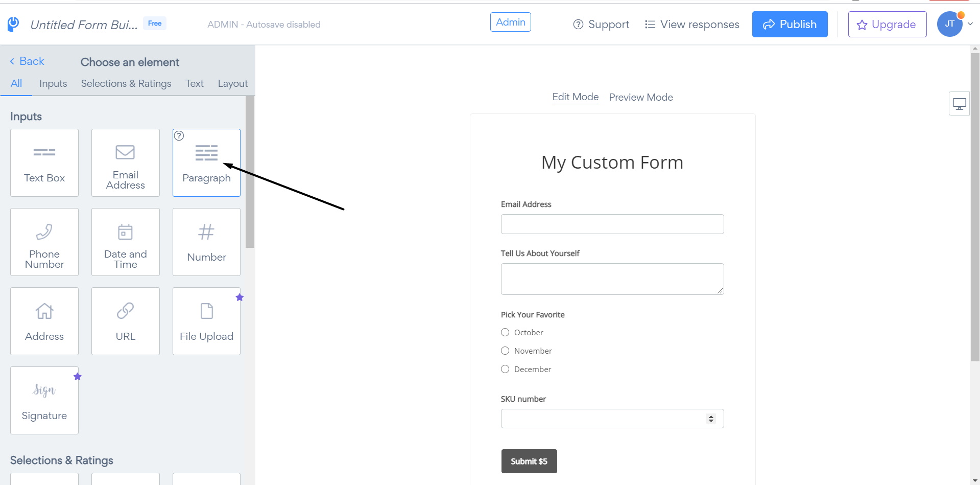Image resolution: width=980 pixels, height=485 pixels.
Task: Add an Email Address element
Action: click(126, 163)
